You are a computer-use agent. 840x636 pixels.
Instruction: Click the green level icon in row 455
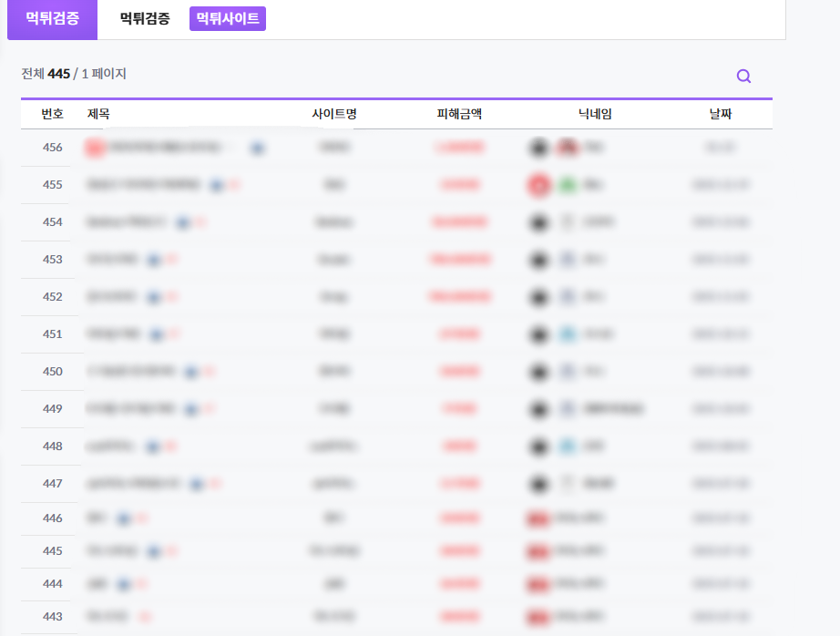[568, 185]
